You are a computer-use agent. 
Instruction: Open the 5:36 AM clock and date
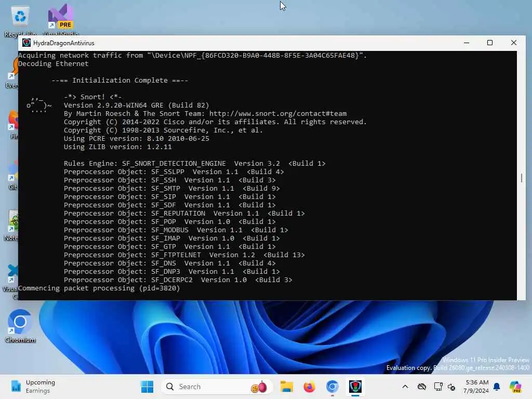pyautogui.click(x=476, y=387)
